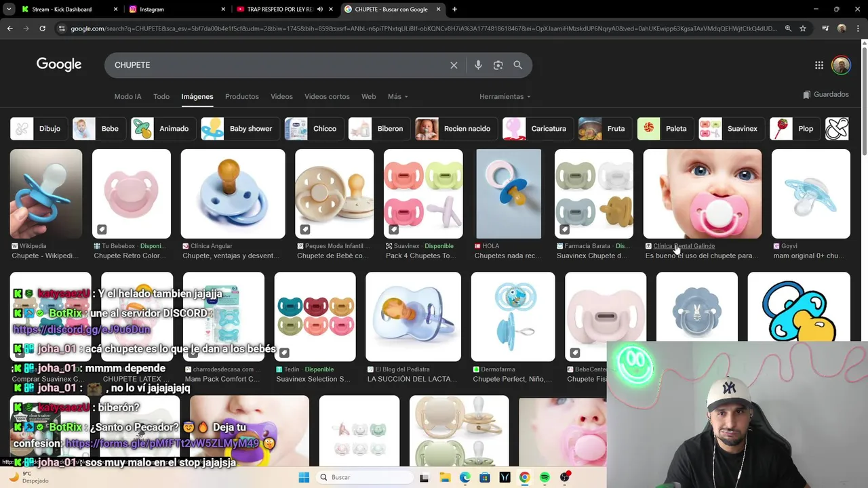Filter images by Plop chip

click(x=795, y=129)
